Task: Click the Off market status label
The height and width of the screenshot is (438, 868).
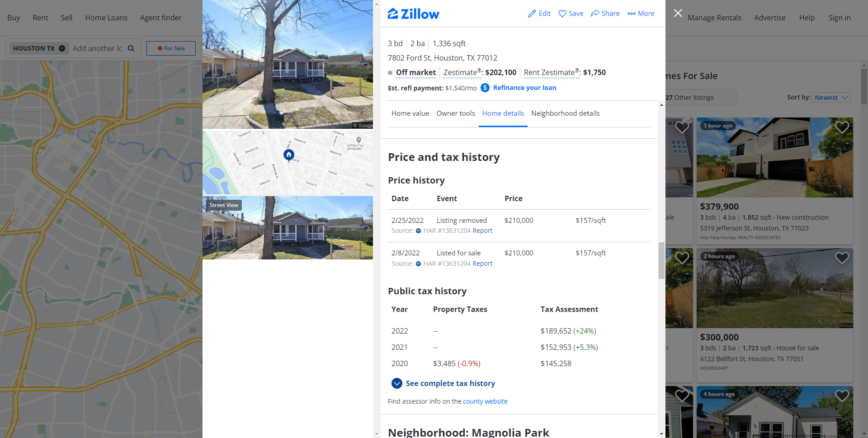Action: coord(415,72)
